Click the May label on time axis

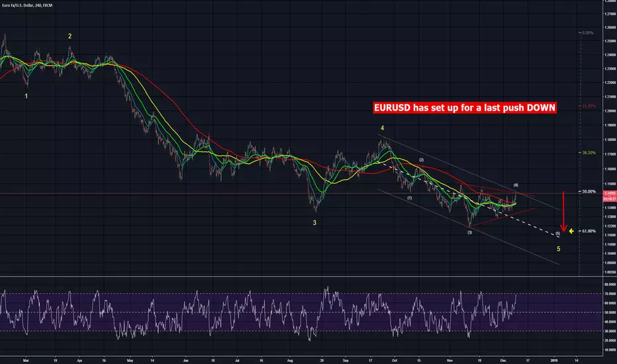(x=130, y=360)
